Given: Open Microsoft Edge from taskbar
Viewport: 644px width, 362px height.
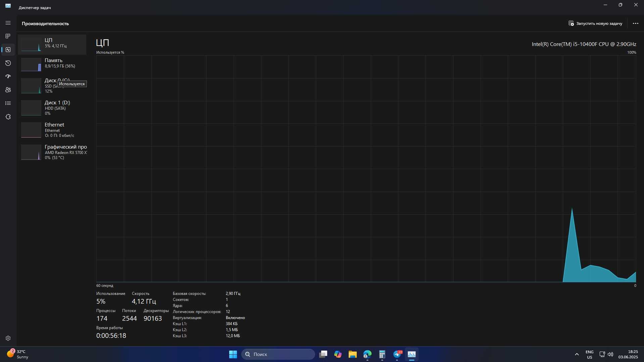Looking at the screenshot, I should (367, 354).
